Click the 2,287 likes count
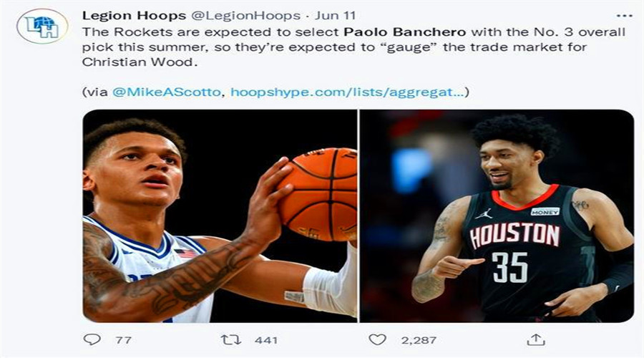The height and width of the screenshot is (358, 644). pyautogui.click(x=419, y=340)
